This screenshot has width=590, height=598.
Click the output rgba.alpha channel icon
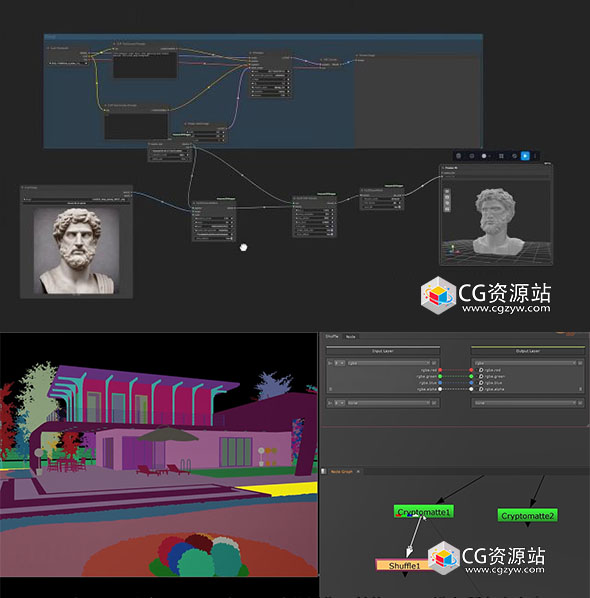point(481,389)
